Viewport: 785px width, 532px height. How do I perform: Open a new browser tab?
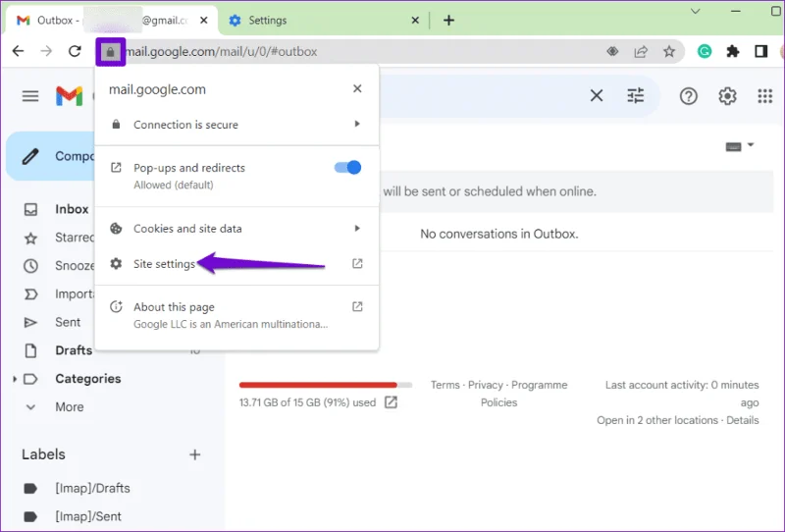(x=449, y=20)
